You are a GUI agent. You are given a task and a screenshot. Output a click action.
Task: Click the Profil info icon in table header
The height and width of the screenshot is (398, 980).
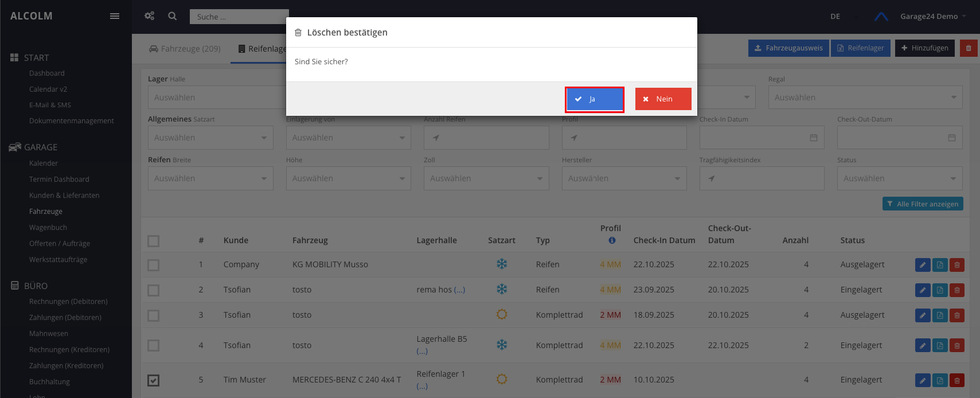coord(612,240)
